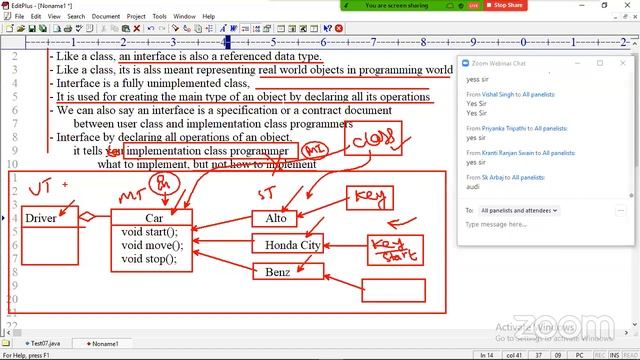Screen dimensions: 640x360
Task: Toggle the Word Wrap 'W' icon
Action: (x=234, y=29)
